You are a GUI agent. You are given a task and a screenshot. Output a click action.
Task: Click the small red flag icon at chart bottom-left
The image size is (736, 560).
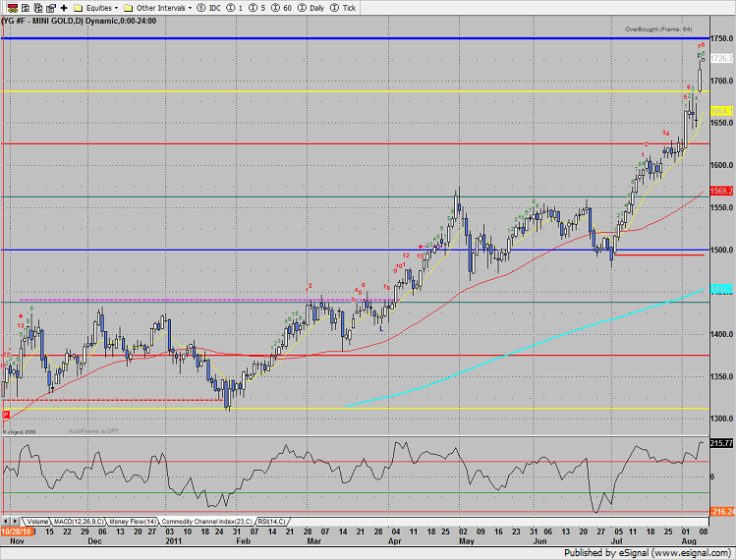pos(6,415)
